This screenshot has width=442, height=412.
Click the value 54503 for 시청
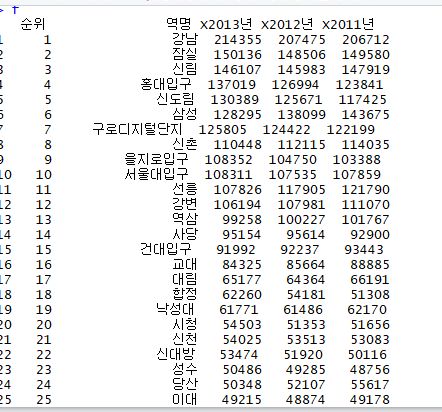[242, 325]
